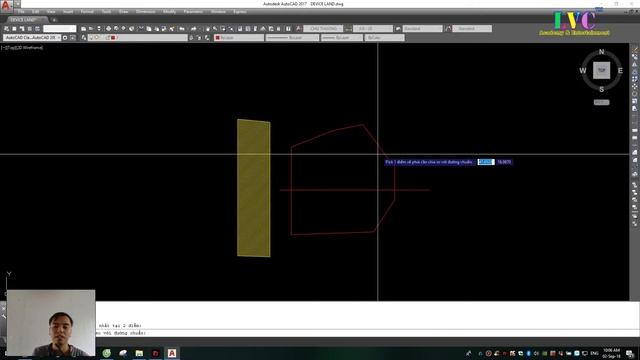Open the Table Style manager icon
This screenshot has height=360, width=640.
398,29
